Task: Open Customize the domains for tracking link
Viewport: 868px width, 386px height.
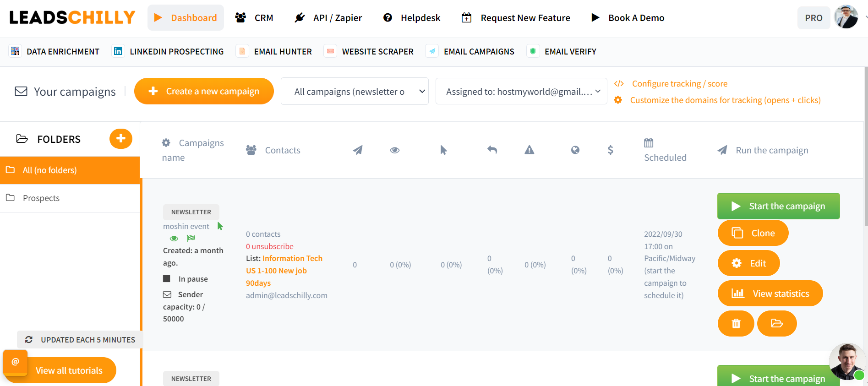Action: tap(725, 100)
